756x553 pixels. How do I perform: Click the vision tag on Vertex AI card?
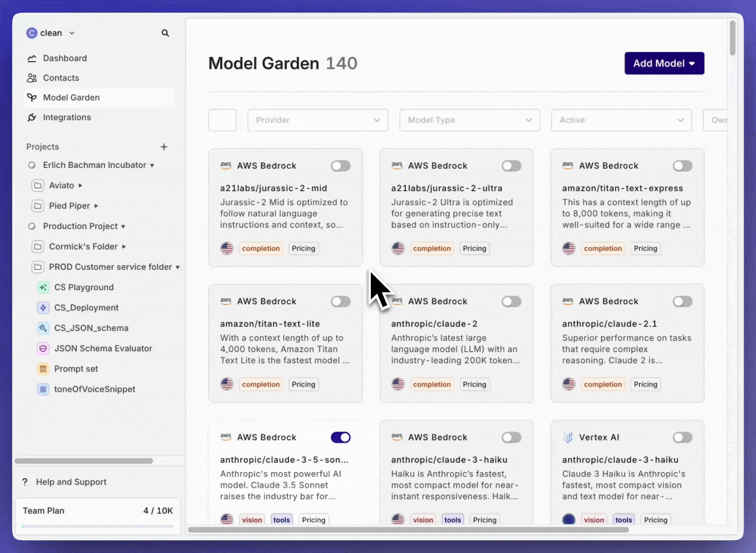pos(594,519)
